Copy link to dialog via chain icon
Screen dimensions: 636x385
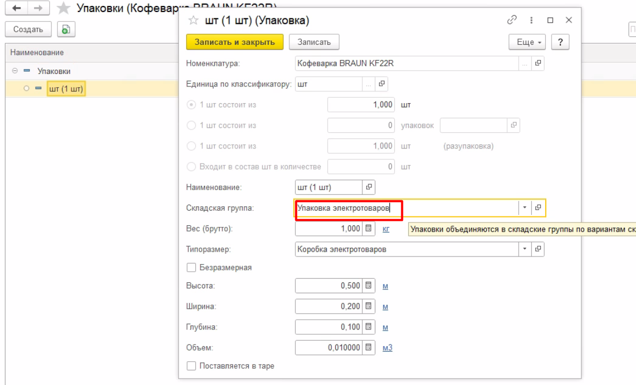point(512,20)
